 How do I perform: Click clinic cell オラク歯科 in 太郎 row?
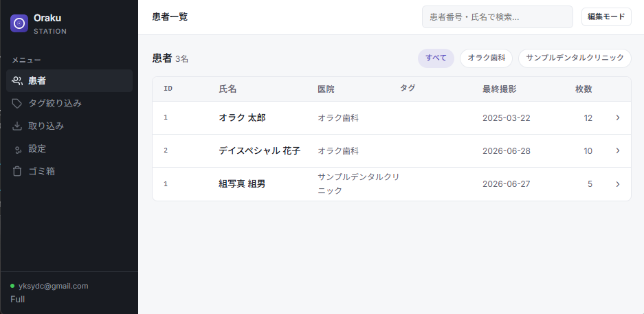pyautogui.click(x=338, y=117)
